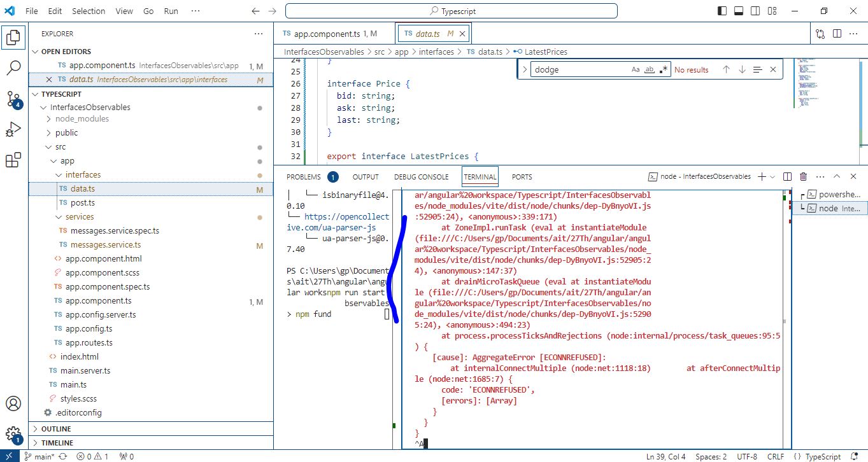The width and height of the screenshot is (868, 462).
Task: Open the Extensions view
Action: tap(13, 160)
